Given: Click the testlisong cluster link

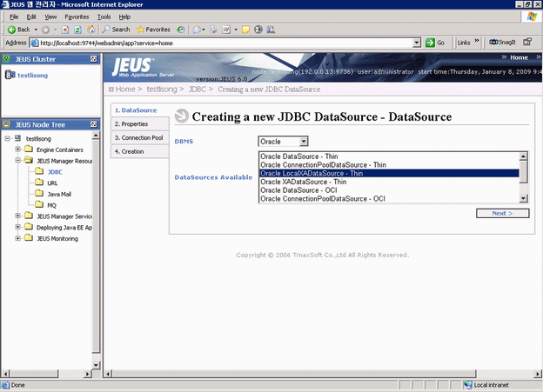Looking at the screenshot, I should [x=33, y=76].
